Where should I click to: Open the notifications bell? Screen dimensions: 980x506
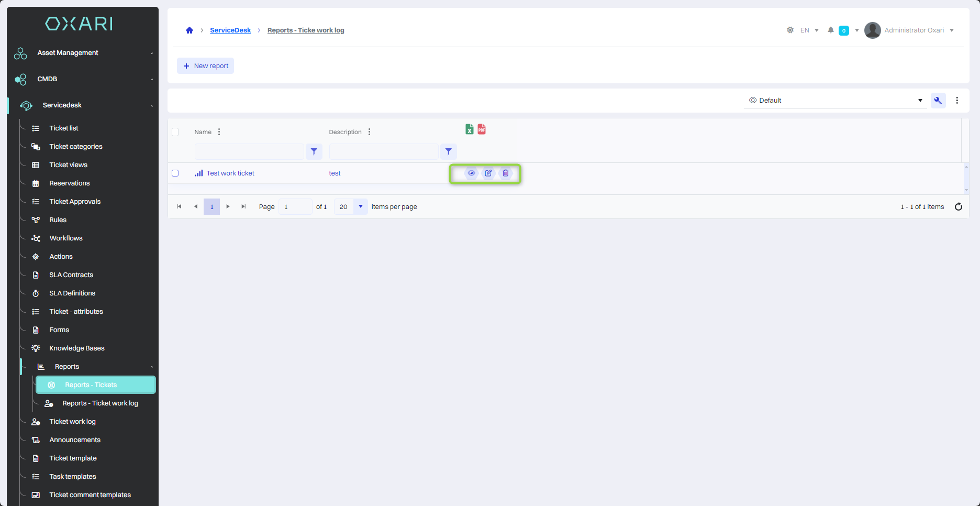[x=830, y=30]
